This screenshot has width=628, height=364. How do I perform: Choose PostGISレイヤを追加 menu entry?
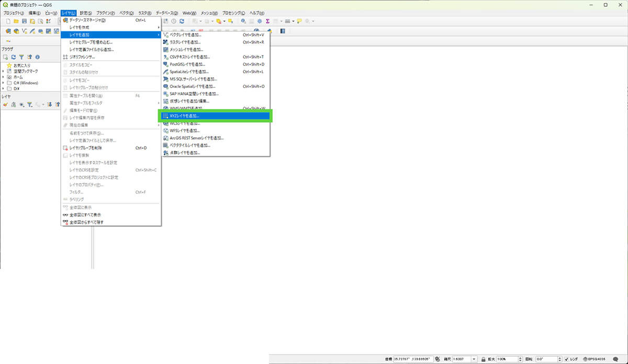[x=215, y=64]
